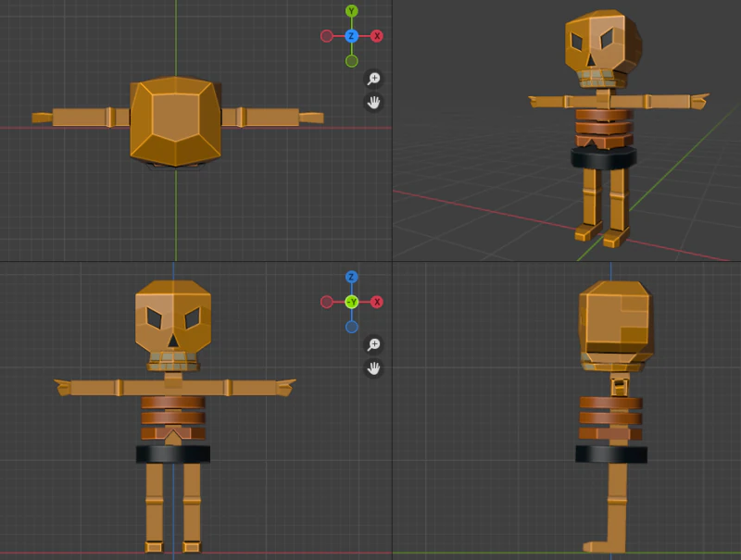Viewport: 741px width, 560px height.
Task: Click the zoom magnifier icon in bottom-left viewport
Action: tap(372, 344)
